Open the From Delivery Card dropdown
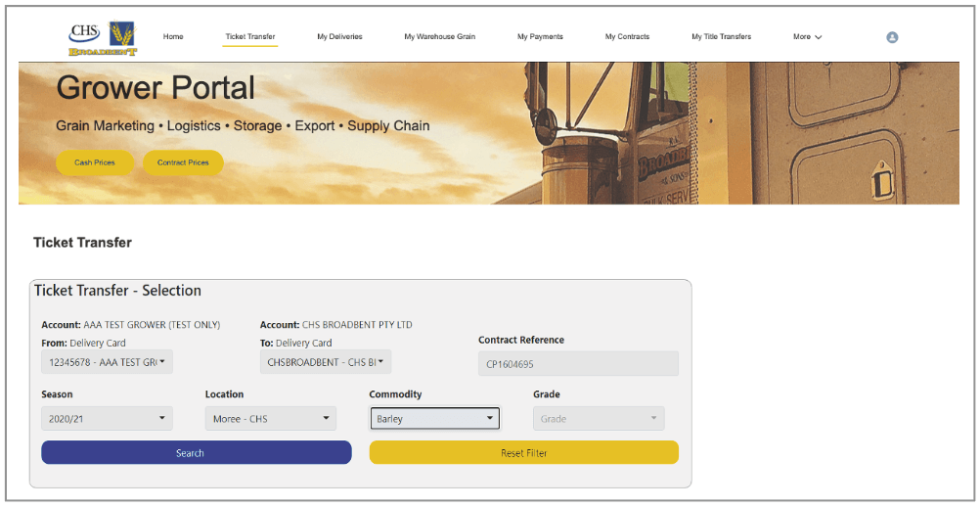This screenshot has height=508, width=980. click(x=107, y=361)
